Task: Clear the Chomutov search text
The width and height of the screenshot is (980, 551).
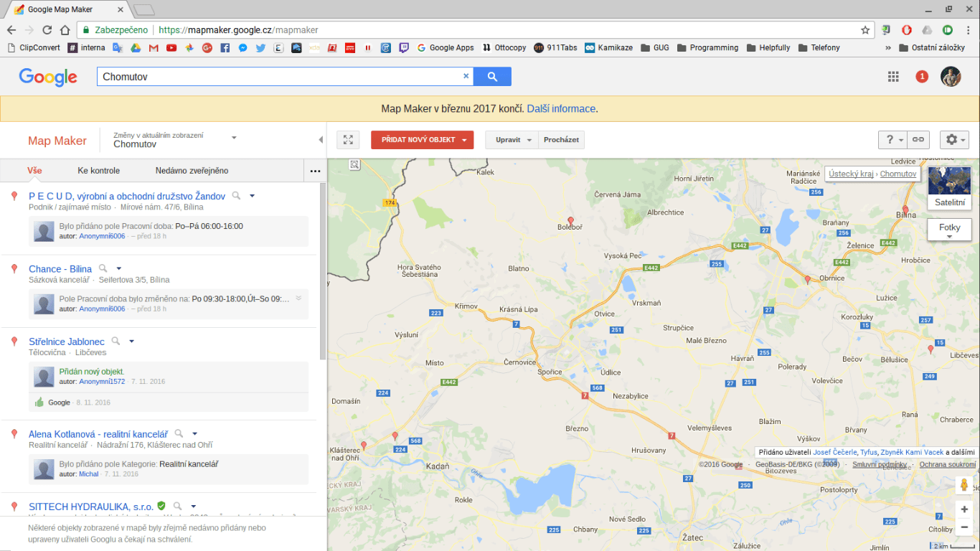Action: pyautogui.click(x=466, y=76)
